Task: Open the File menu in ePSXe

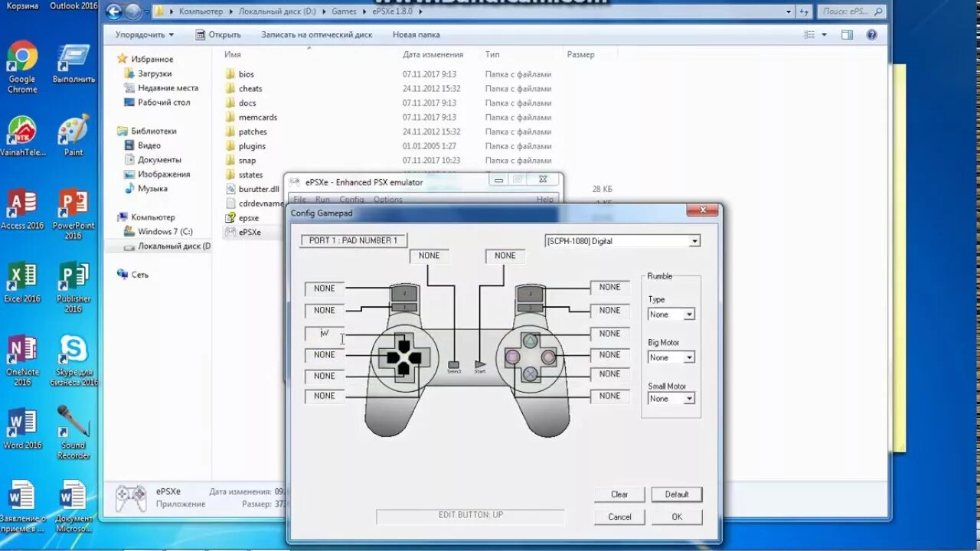Action: pos(300,199)
